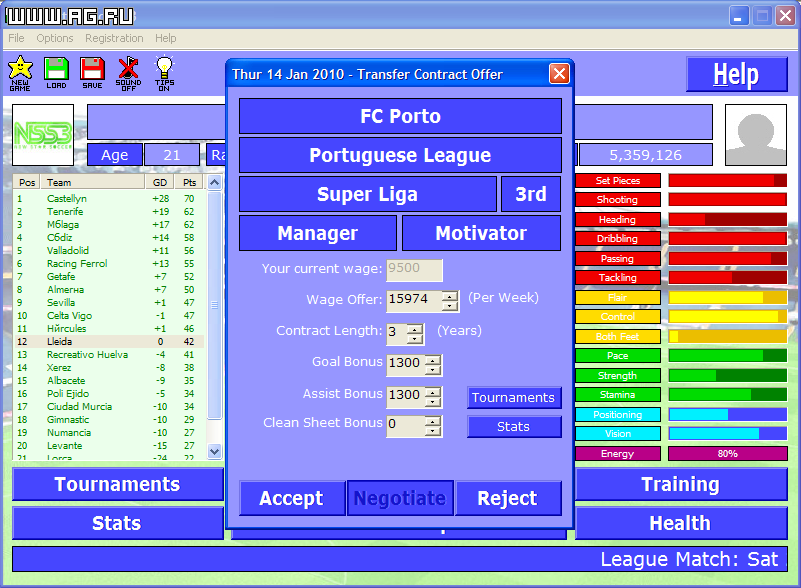Viewport: 801px width, 588px height.
Task: Accept the FC Porto contract offer
Action: pyautogui.click(x=291, y=498)
